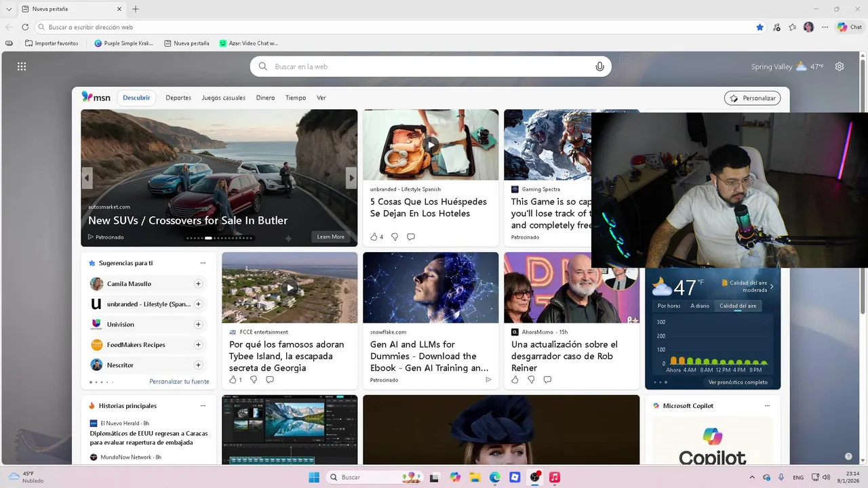Open Microsoft Copilot card more options
The width and height of the screenshot is (868, 488).
coord(767,406)
